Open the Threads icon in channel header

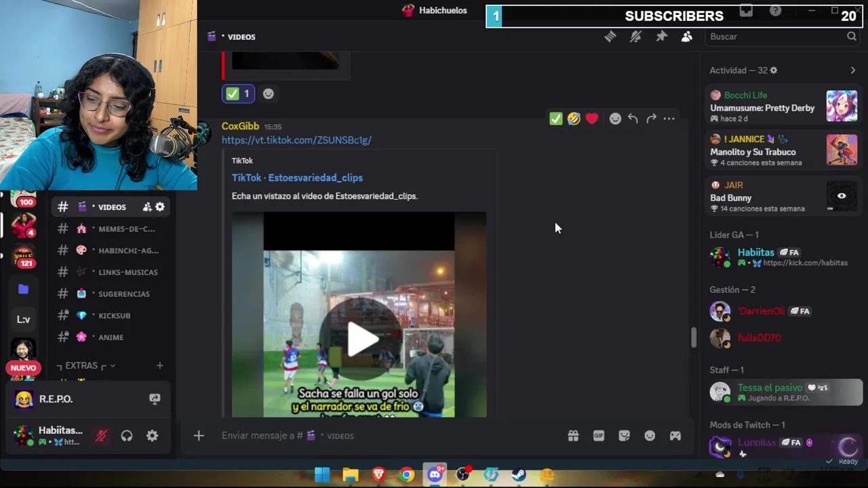pos(610,37)
